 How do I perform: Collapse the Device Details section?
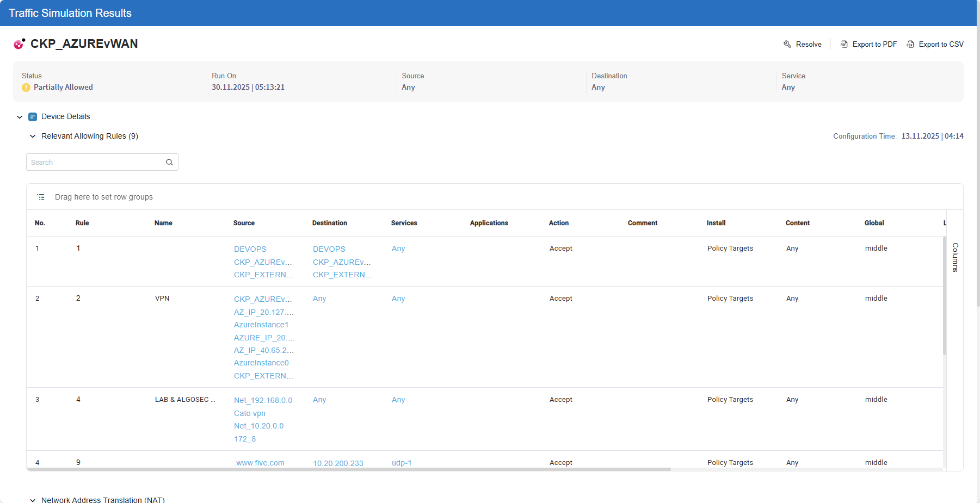(20, 117)
